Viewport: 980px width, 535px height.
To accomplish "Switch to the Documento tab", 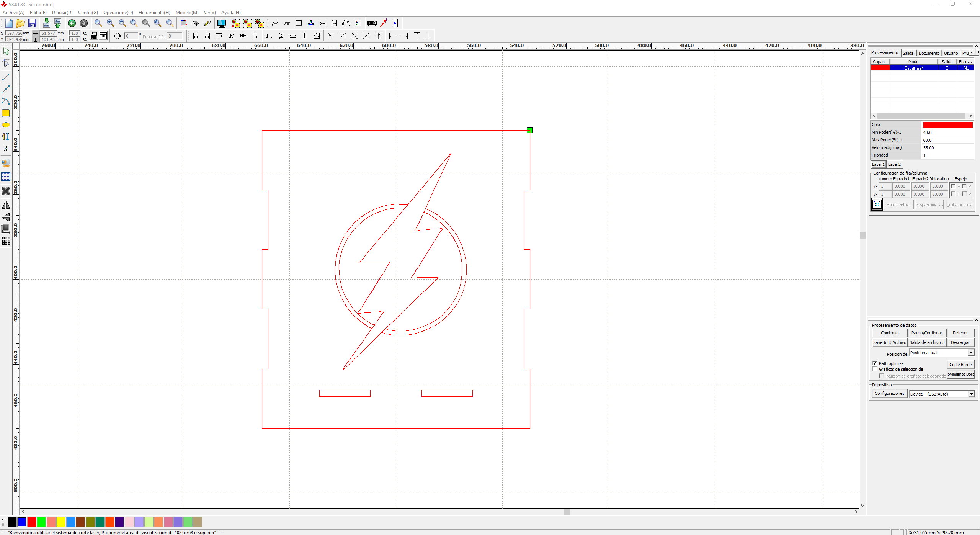I will click(929, 53).
